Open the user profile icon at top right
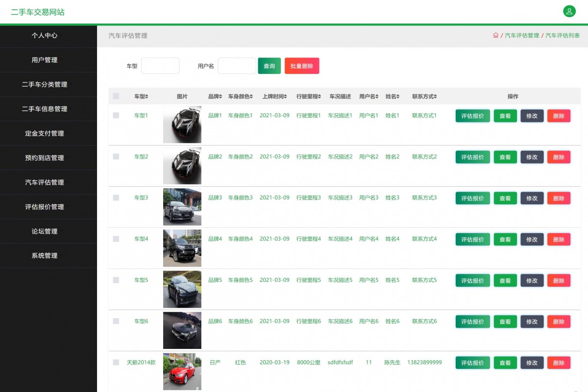The image size is (588, 392). 569,10
